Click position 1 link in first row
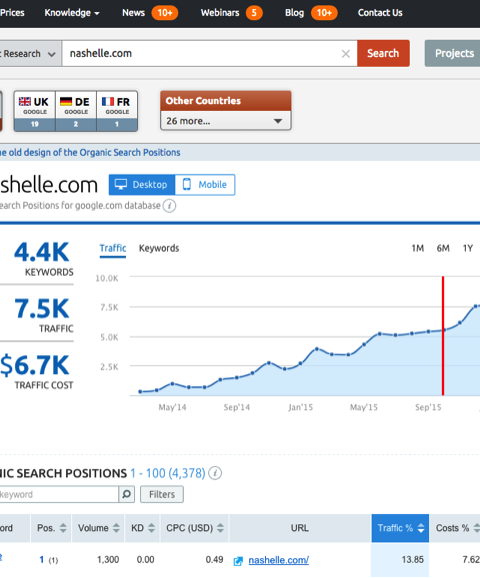Screen dimensions: 480x578 pyautogui.click(x=42, y=560)
